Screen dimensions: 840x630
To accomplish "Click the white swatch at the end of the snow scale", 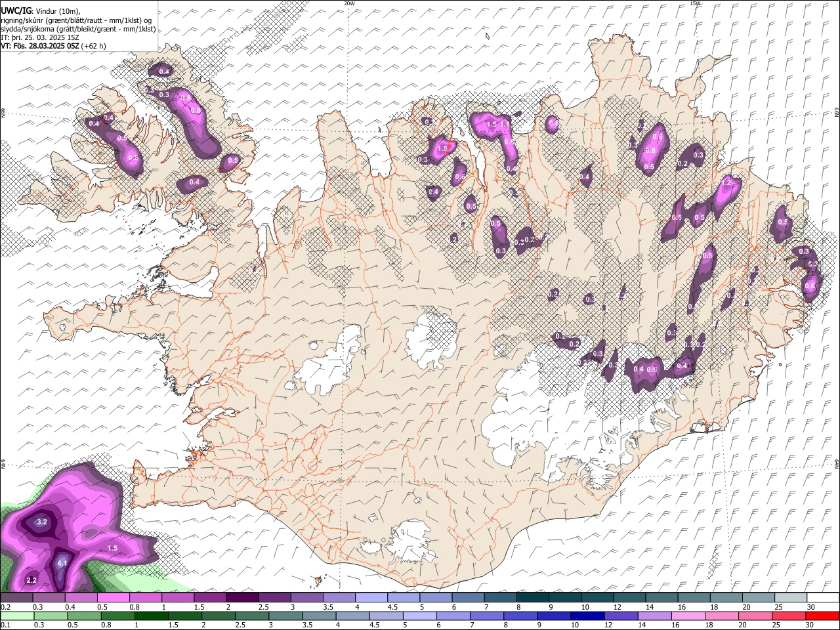I will tap(822, 597).
